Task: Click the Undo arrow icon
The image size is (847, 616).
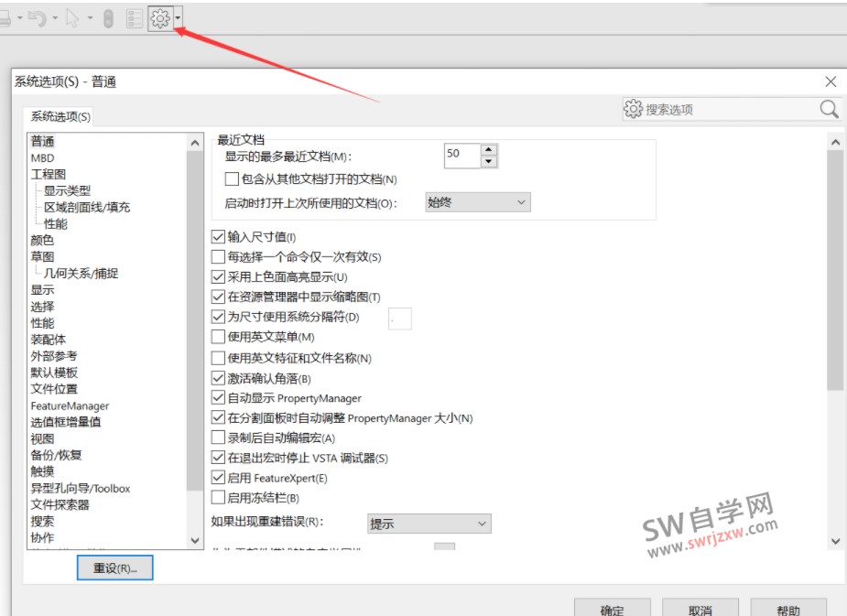Action: click(38, 18)
